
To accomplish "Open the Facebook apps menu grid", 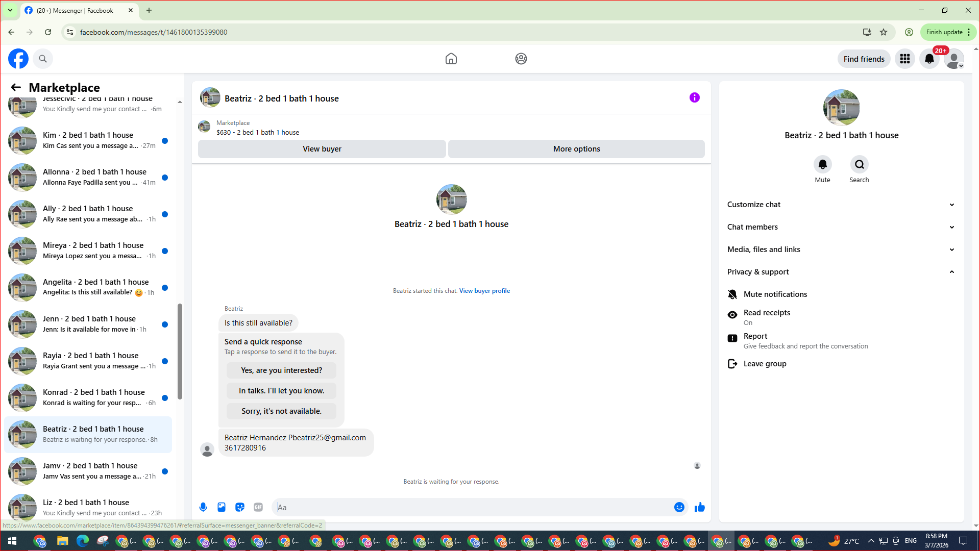I will [905, 59].
